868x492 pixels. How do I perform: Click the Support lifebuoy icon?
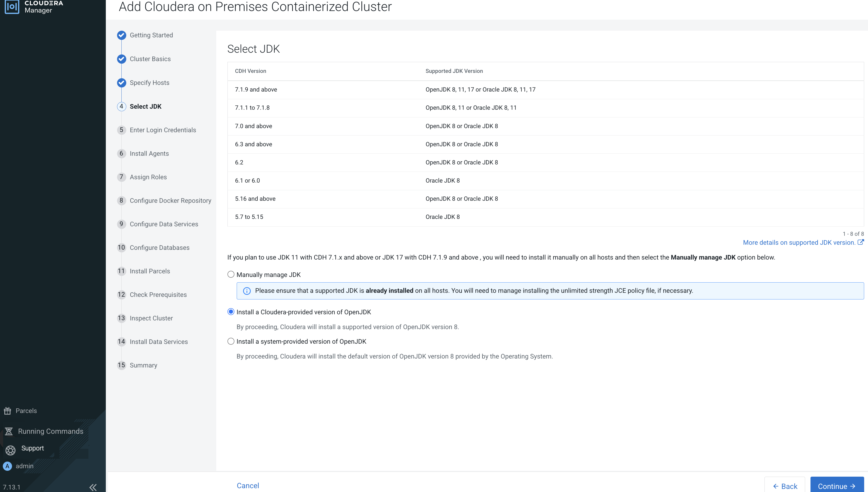(10, 450)
